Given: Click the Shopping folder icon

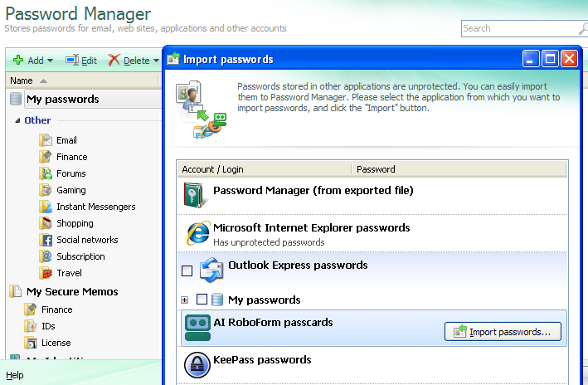Looking at the screenshot, I should click(46, 223).
